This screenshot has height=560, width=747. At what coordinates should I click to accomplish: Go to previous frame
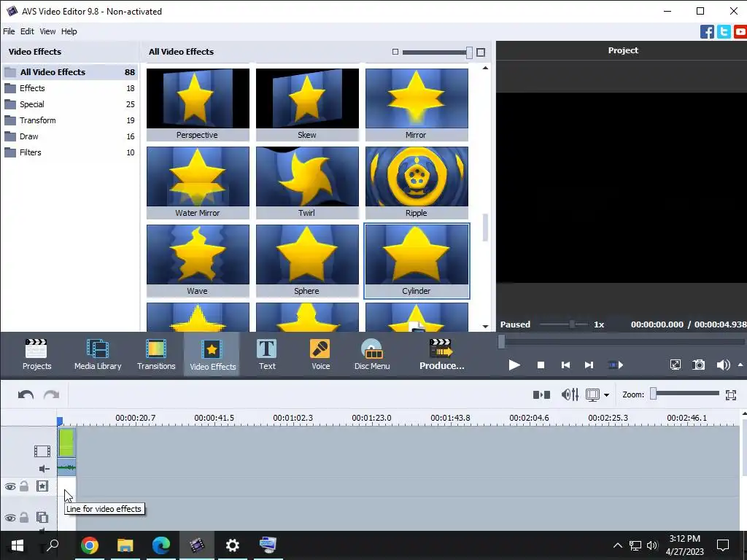(565, 365)
